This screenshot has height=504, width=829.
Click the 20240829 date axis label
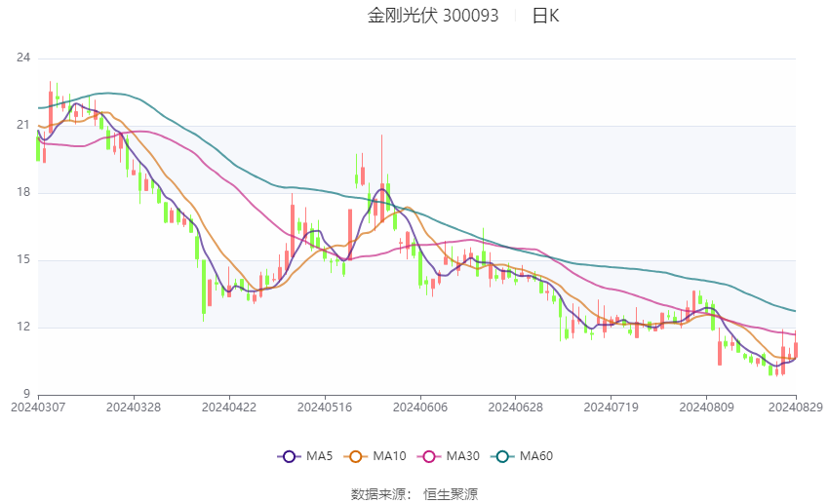[x=796, y=407]
